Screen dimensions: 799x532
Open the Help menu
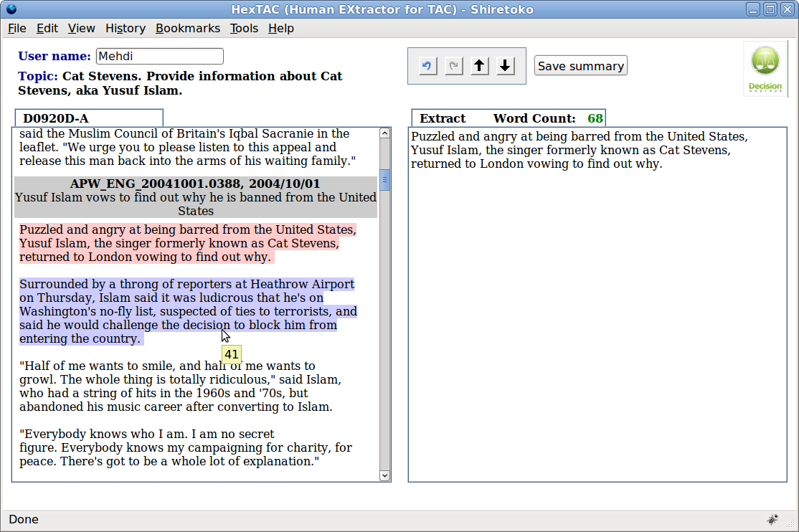tap(280, 29)
